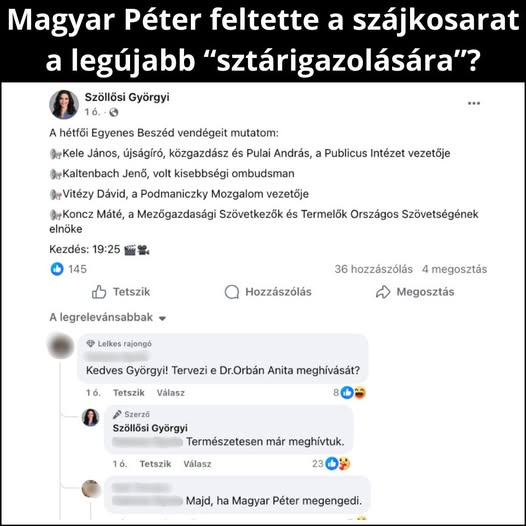
Task: Open the 4 megosztás shares link
Action: [455, 269]
